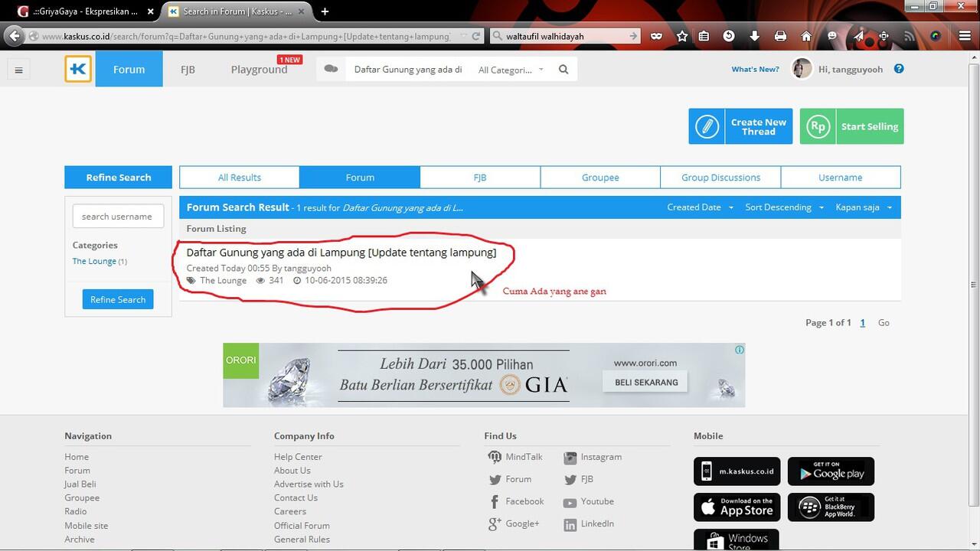Viewport: 980px width, 551px height.
Task: Open Kaskus sidebar hamburger menu
Action: tap(18, 70)
